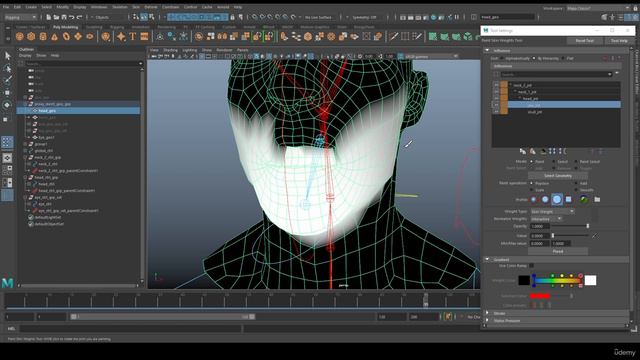640x360 pixels.
Task: Toggle the Use Color Ramp checkbox
Action: tap(531, 266)
